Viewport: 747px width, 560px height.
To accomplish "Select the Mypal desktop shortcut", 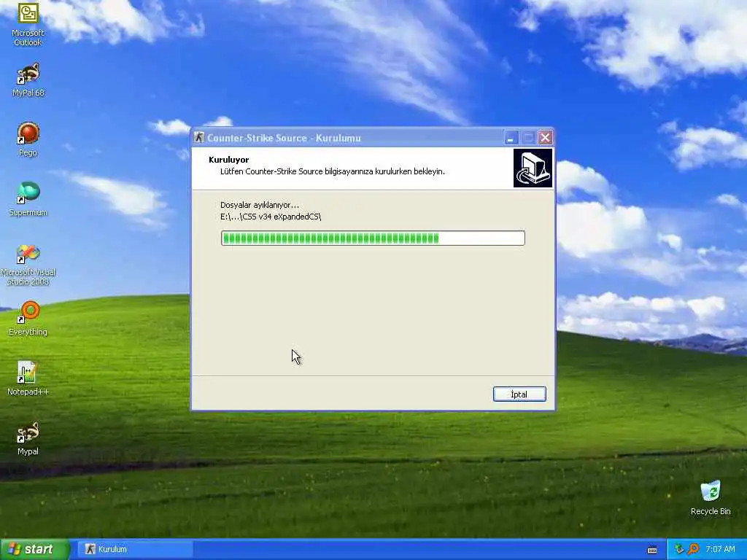I will click(x=28, y=438).
